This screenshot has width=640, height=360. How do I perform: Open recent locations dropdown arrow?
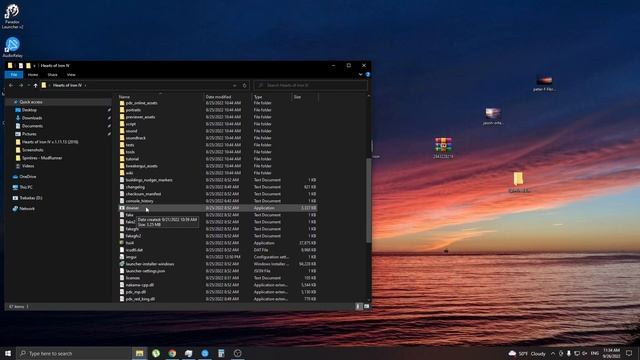29,85
